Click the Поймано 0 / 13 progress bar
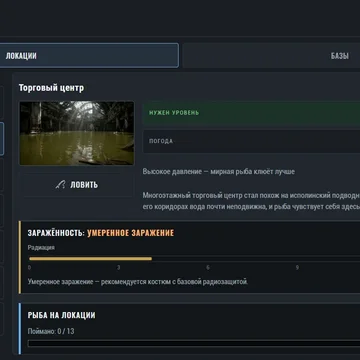The image size is (360, 360). coord(194,343)
